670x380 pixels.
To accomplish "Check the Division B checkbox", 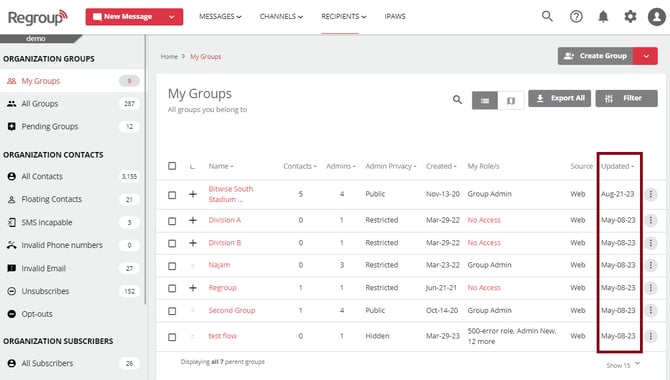I will pyautogui.click(x=172, y=243).
